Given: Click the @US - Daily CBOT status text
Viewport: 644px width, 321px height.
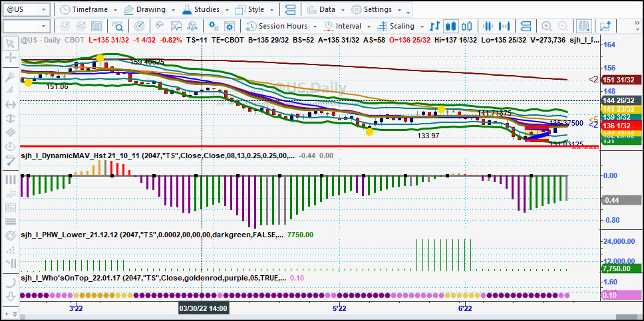Looking at the screenshot, I should [x=52, y=41].
